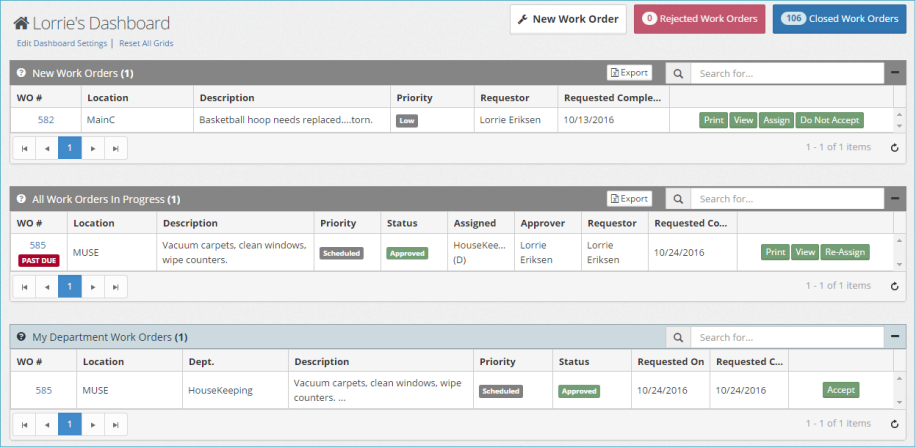Refresh the All Work Orders In Progress grid

895,286
